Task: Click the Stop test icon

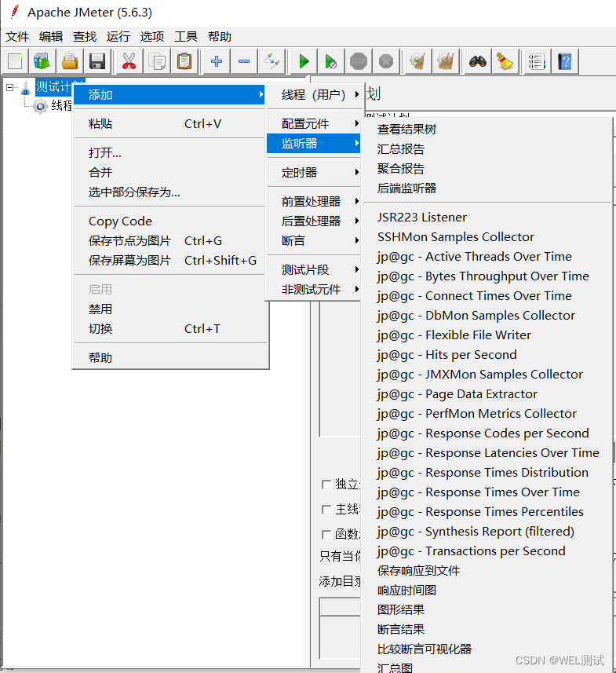Action: pyautogui.click(x=359, y=61)
